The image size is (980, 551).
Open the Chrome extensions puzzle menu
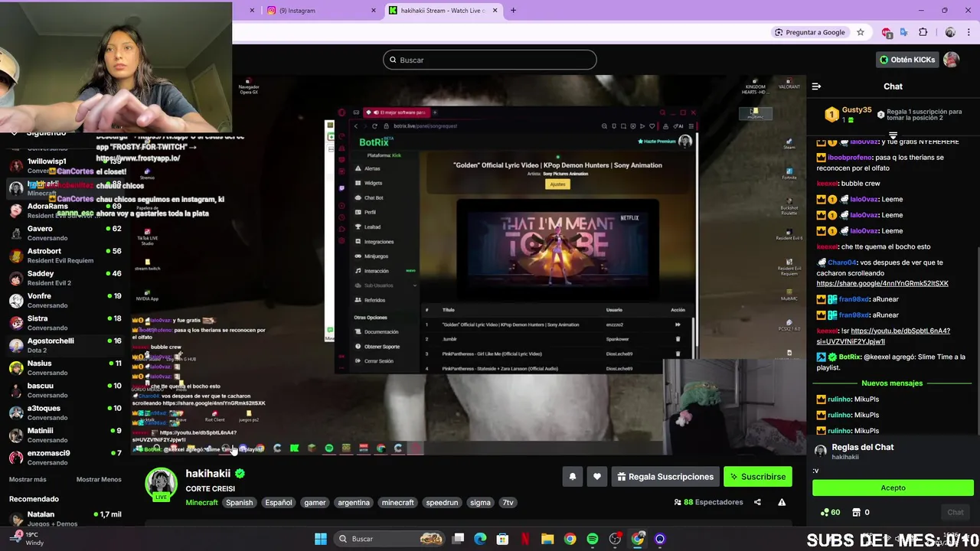923,32
